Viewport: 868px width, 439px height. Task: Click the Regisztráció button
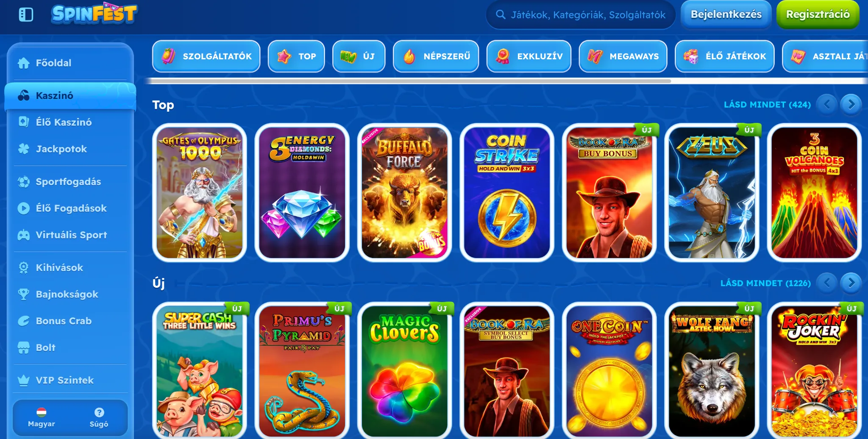tap(818, 14)
